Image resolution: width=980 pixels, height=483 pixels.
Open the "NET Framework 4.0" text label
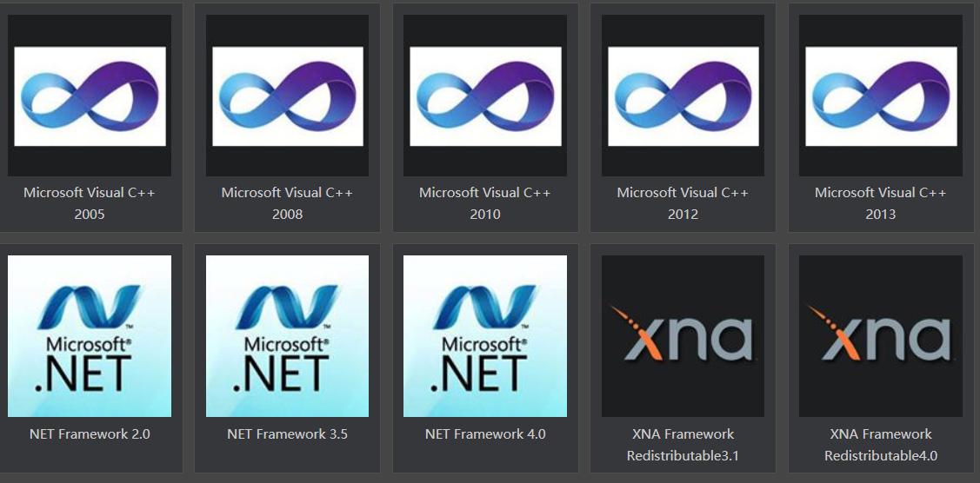point(485,433)
